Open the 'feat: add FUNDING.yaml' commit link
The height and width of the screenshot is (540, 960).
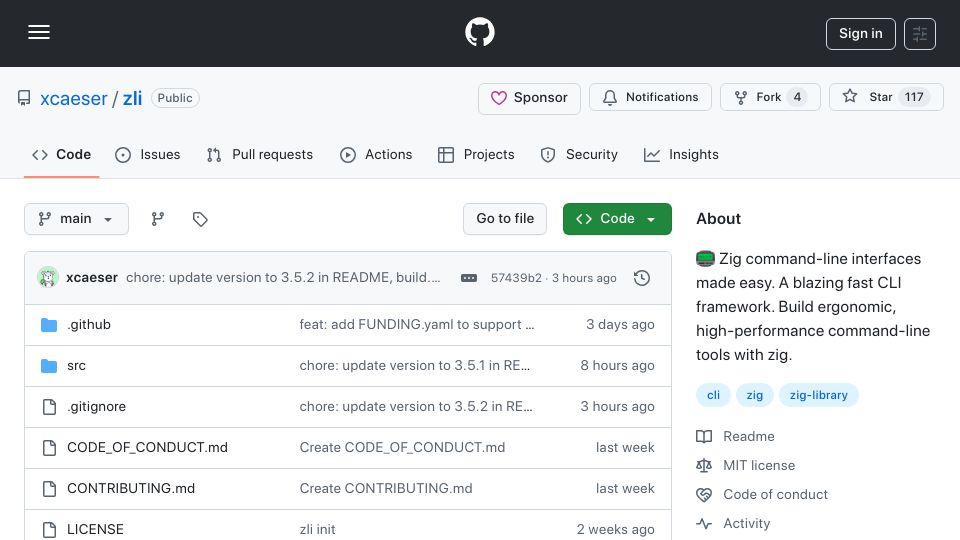click(416, 324)
